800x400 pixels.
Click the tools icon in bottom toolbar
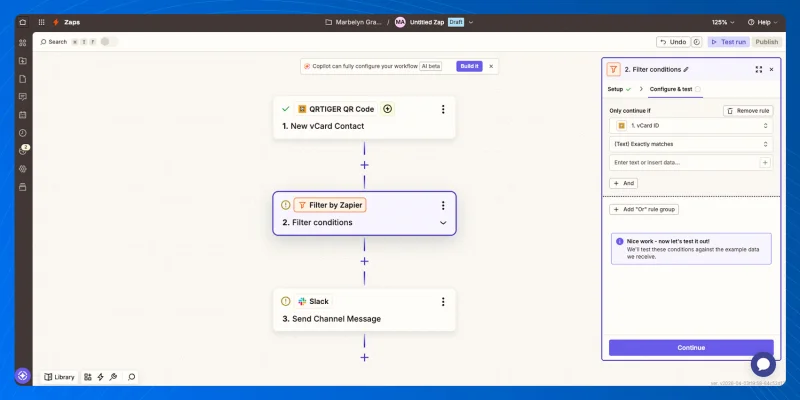113,377
